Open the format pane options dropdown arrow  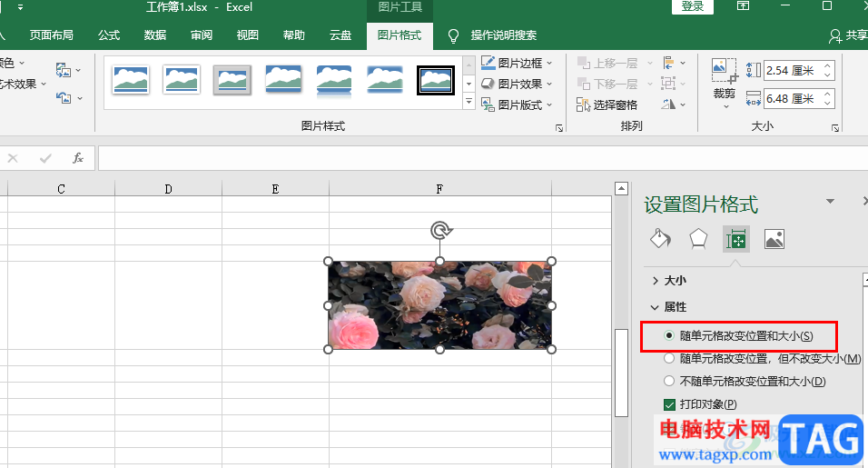click(x=831, y=201)
